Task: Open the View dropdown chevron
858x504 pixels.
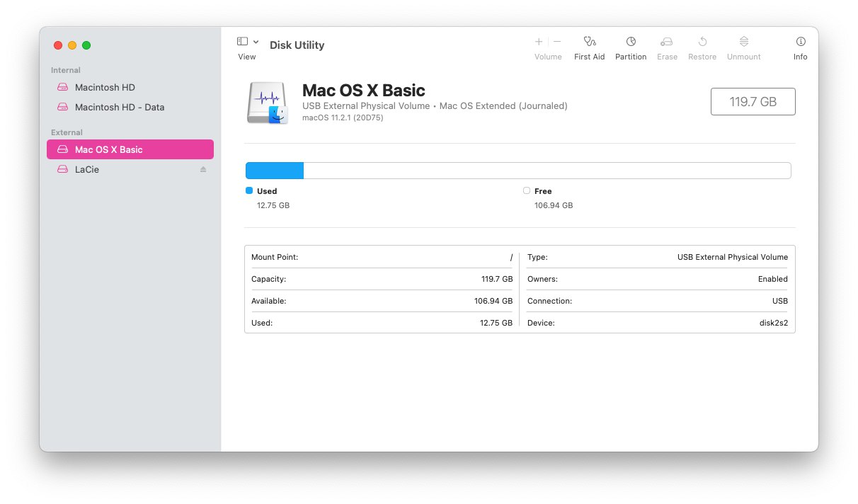Action: point(256,42)
